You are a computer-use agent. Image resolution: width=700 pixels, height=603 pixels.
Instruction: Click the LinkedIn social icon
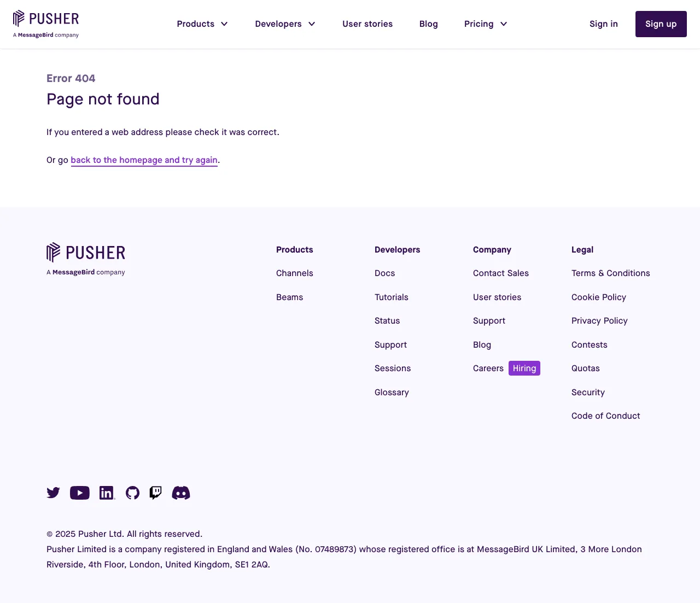[107, 493]
